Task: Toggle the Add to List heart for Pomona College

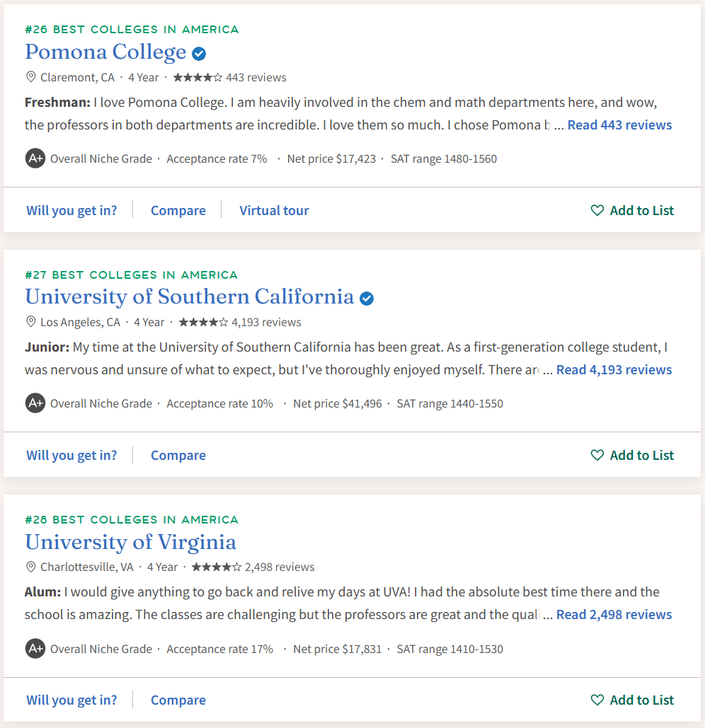Action: click(x=597, y=210)
